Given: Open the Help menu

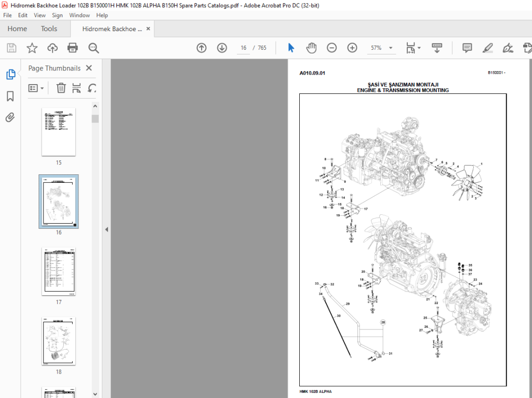Looking at the screenshot, I should [x=102, y=15].
